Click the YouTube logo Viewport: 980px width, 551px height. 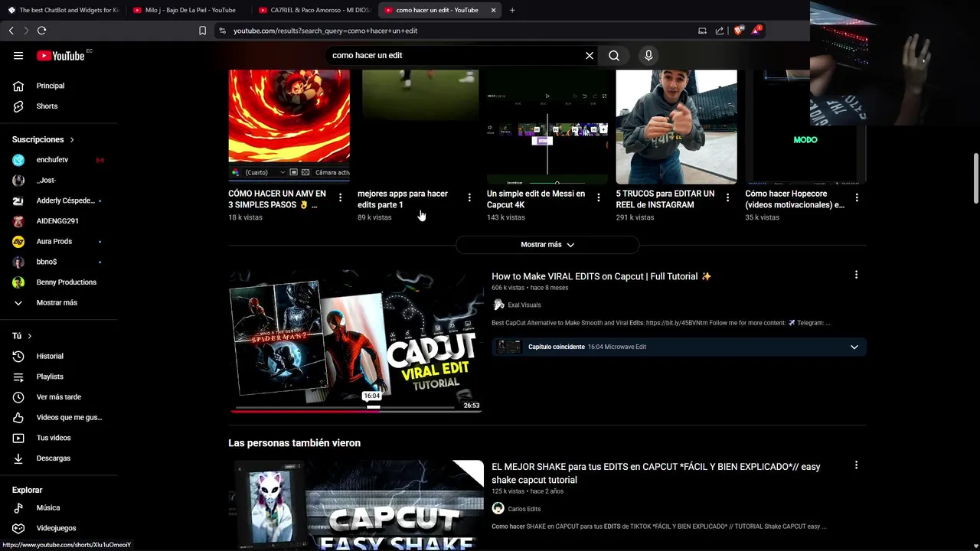[x=60, y=55]
